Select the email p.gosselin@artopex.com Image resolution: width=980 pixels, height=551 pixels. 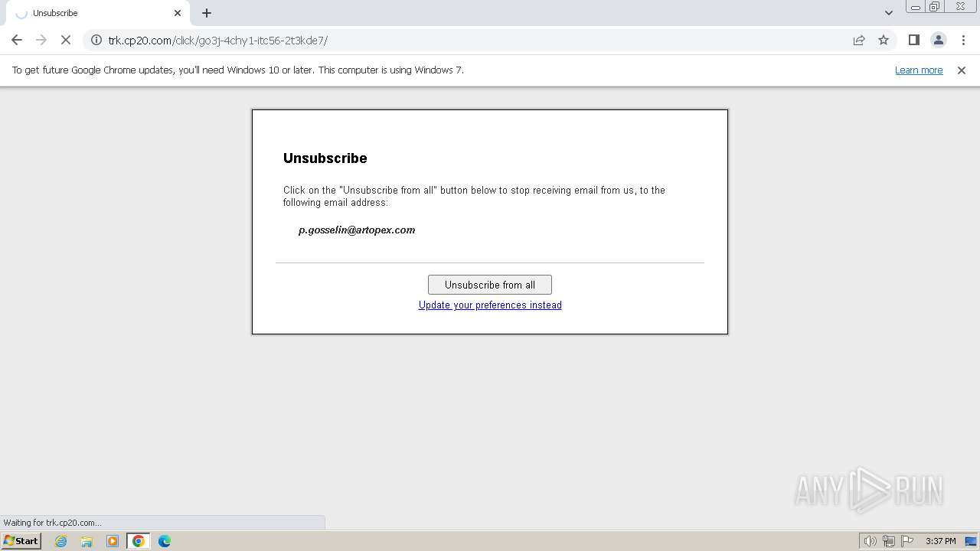pyautogui.click(x=357, y=230)
